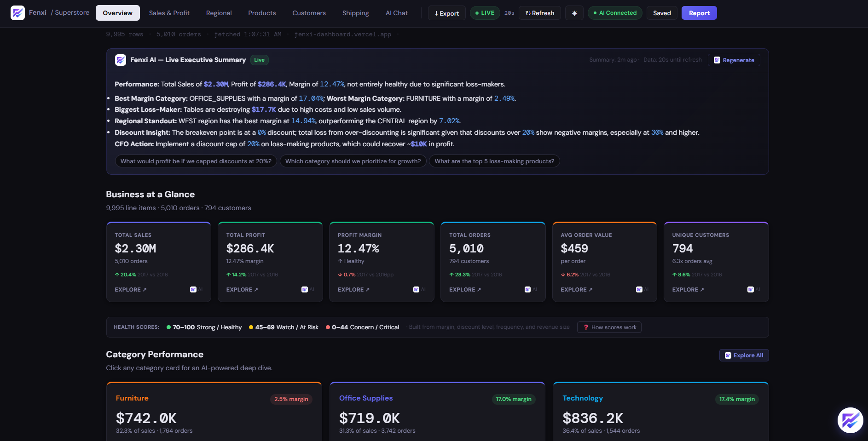Click EXPLORE on the Total Profit card
This screenshot has height=441, width=868.
(242, 289)
